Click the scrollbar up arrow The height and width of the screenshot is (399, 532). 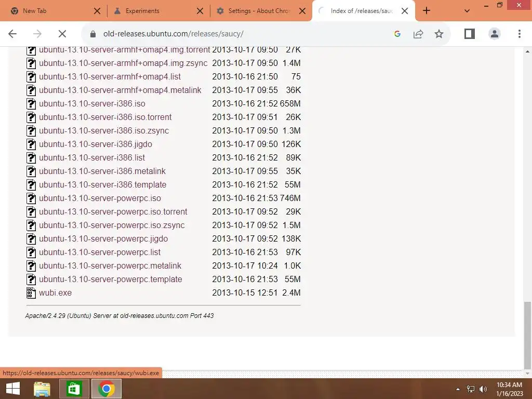[527, 51]
